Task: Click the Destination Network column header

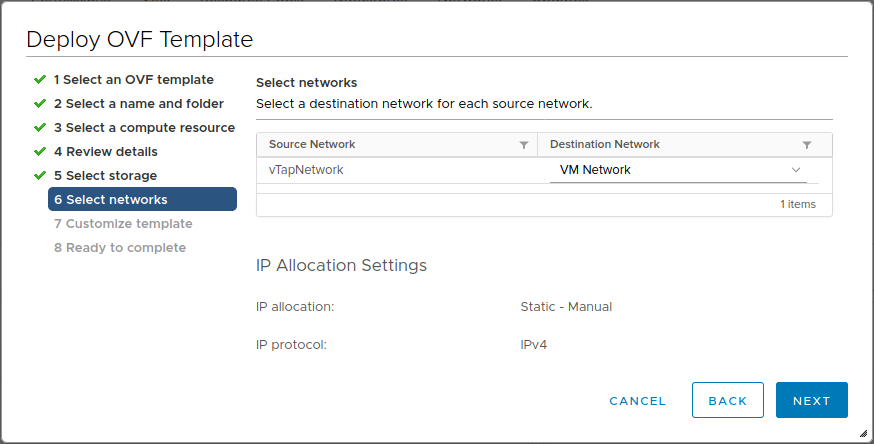Action: click(604, 145)
